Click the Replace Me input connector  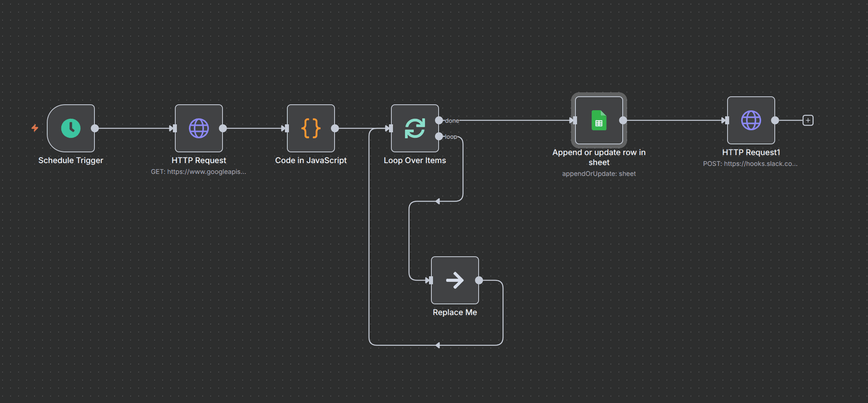click(430, 281)
